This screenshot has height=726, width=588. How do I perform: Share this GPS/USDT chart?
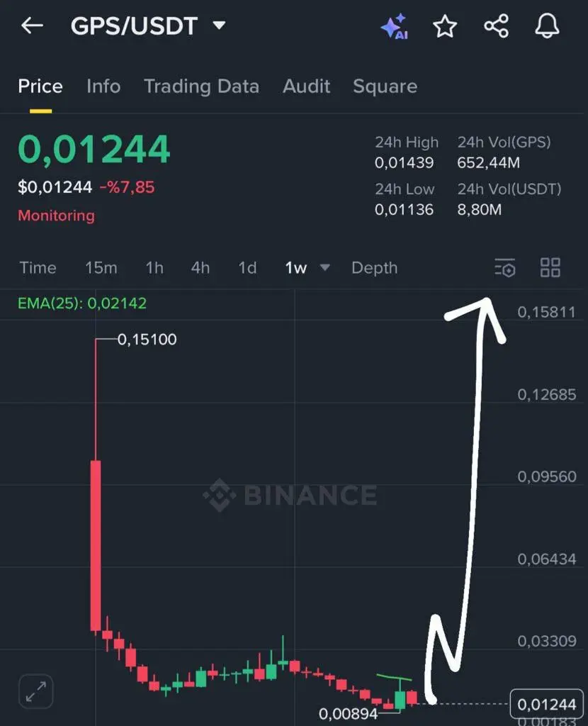point(497,26)
